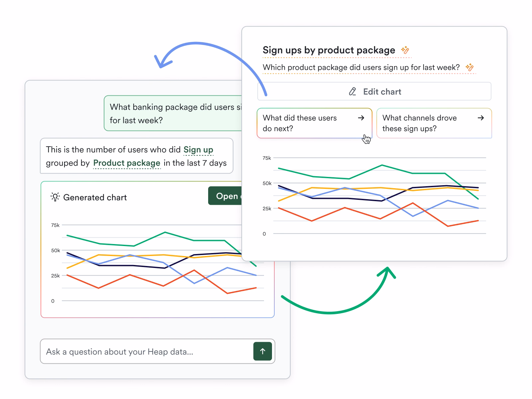Click the sparkle icon beside the chart title

(405, 50)
